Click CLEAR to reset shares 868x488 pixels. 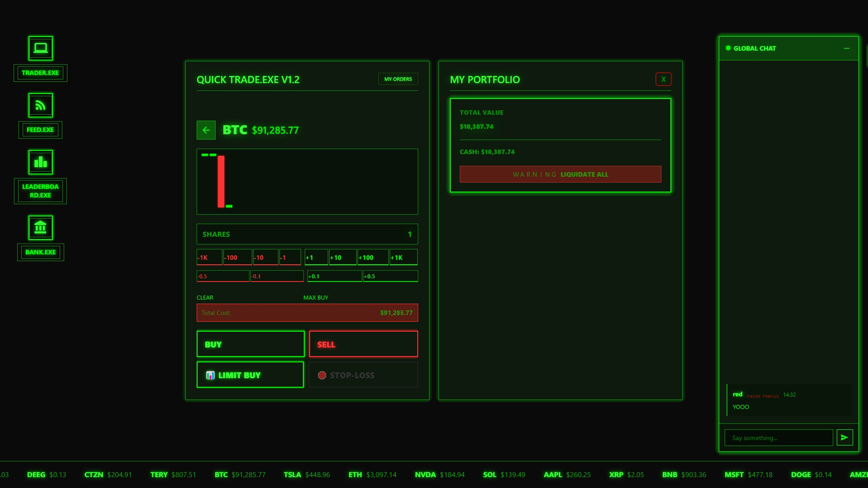[205, 297]
